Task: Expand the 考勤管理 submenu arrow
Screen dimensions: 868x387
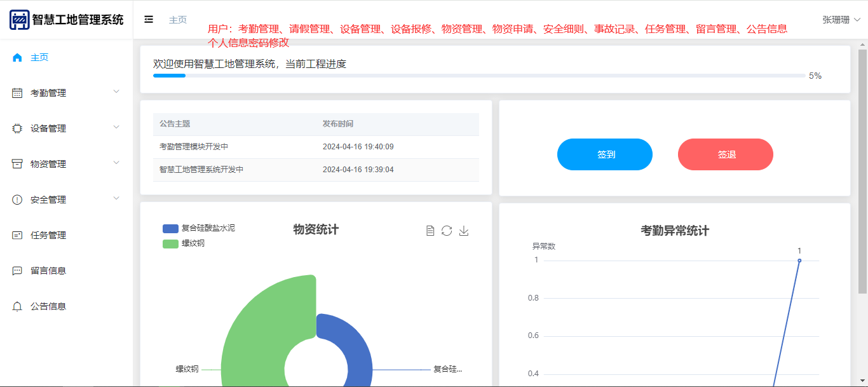Action: click(116, 92)
